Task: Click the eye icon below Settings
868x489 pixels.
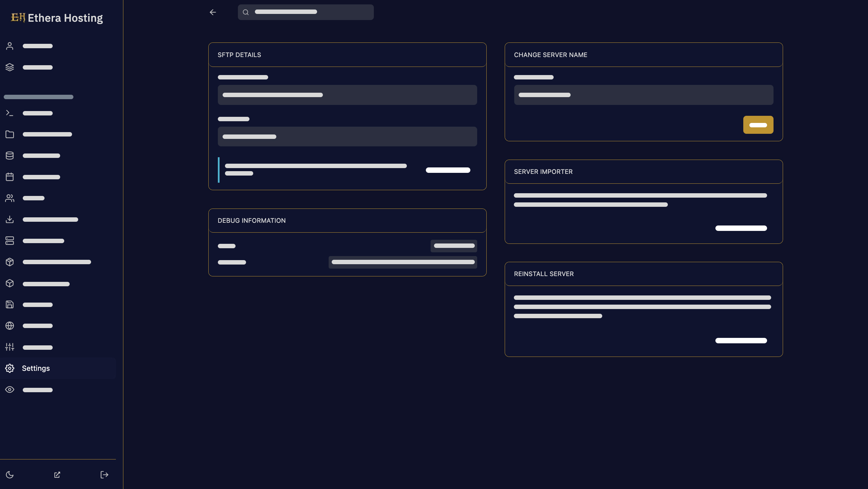Action: click(x=10, y=390)
